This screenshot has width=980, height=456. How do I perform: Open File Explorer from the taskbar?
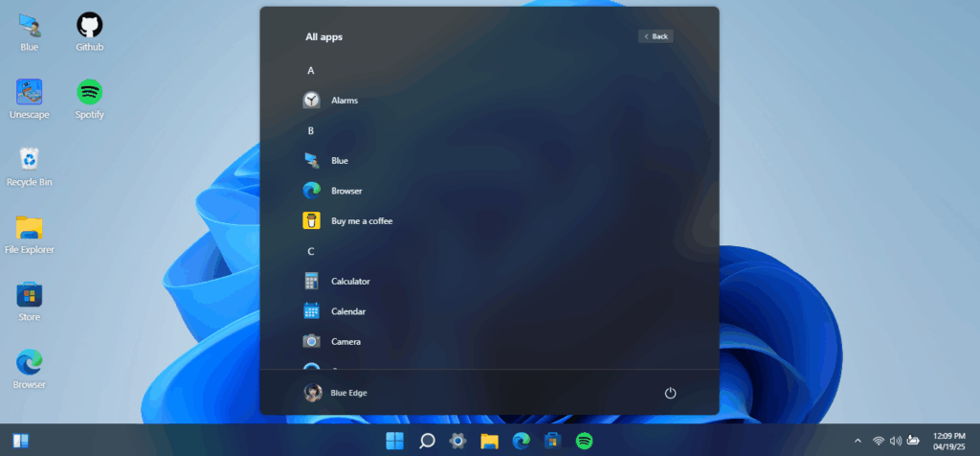(x=489, y=441)
